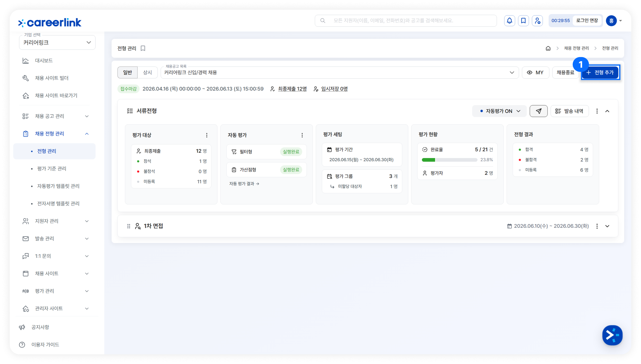Open the bookmarks icon in header

523,20
